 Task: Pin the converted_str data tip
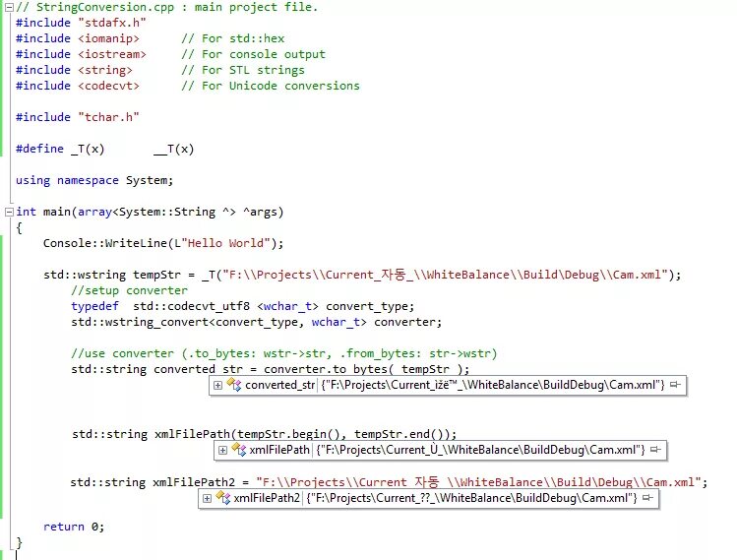(675, 385)
